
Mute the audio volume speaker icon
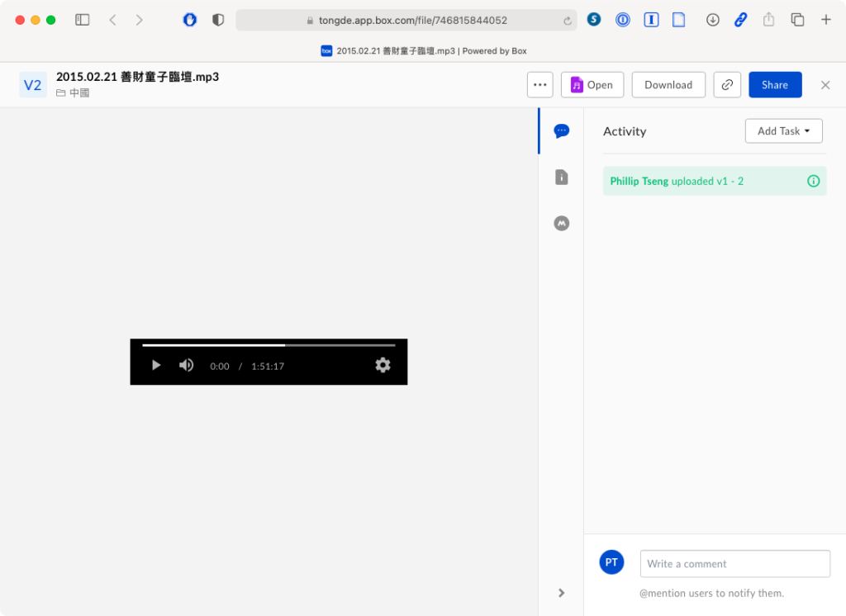point(187,365)
